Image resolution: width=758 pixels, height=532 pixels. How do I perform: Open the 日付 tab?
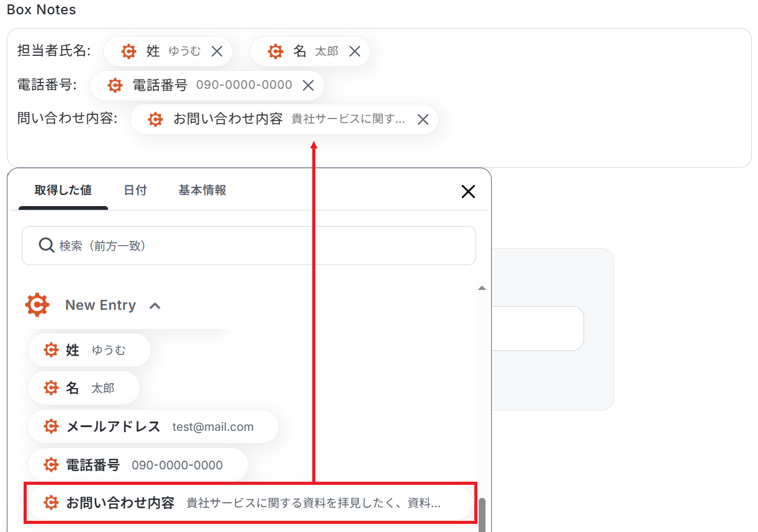135,190
